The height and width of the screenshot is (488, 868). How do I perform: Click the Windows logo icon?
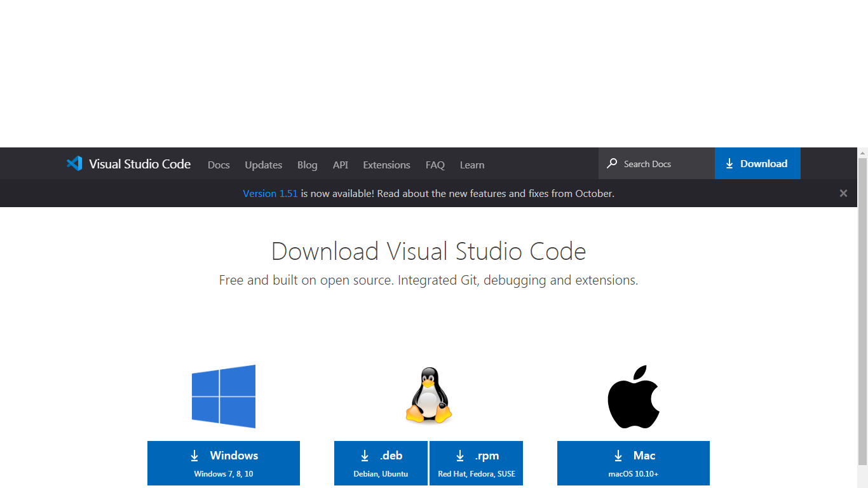pos(224,396)
